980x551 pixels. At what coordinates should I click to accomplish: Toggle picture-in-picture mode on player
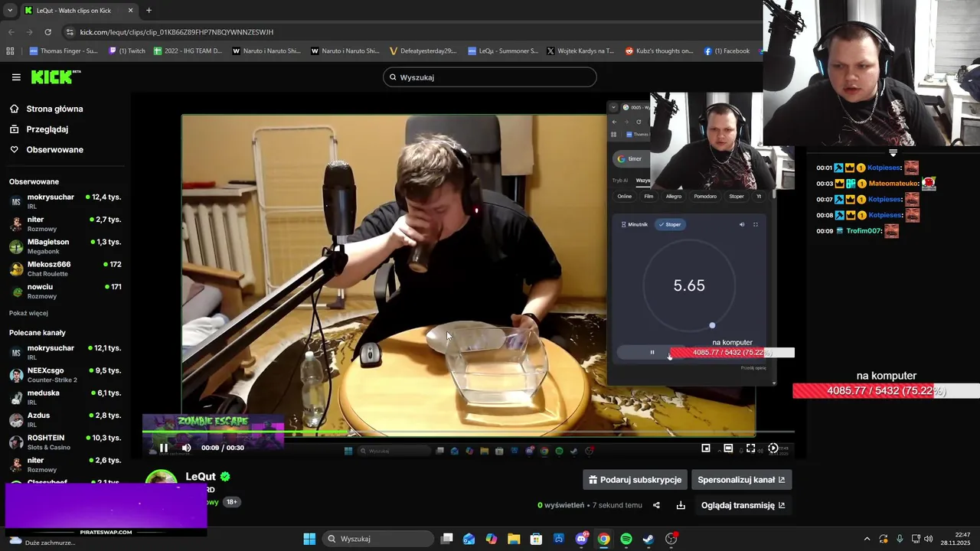click(x=706, y=448)
